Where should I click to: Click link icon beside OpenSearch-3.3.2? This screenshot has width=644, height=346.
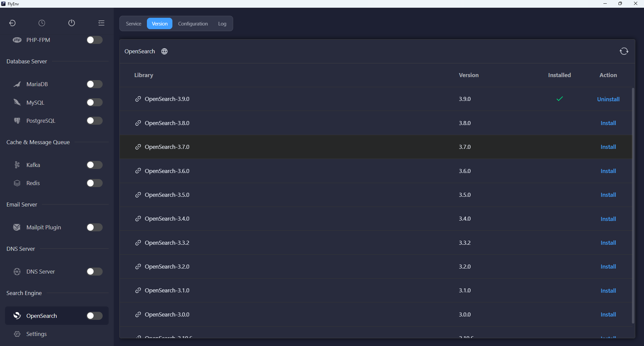(x=138, y=243)
